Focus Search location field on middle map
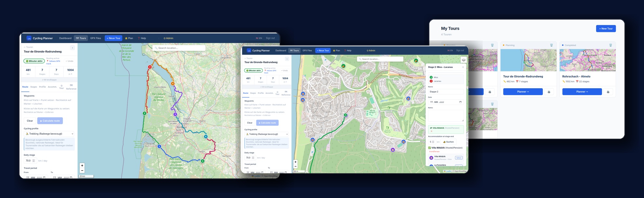 380,59
